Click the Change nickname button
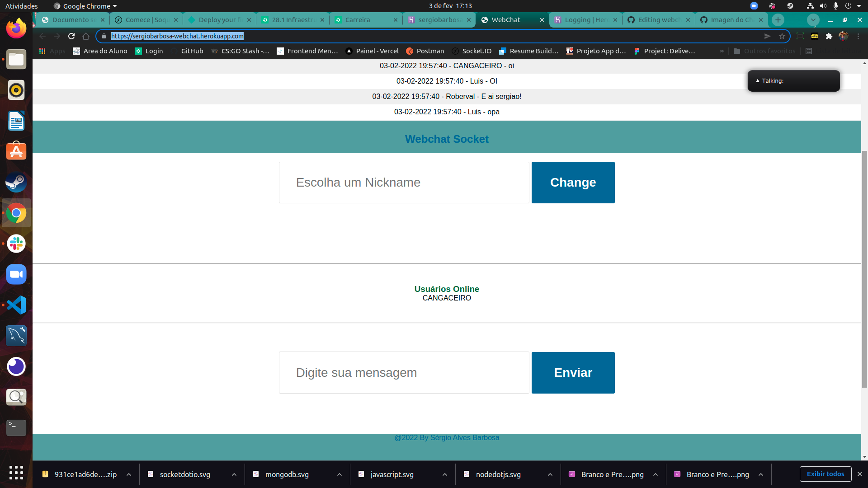Image resolution: width=868 pixels, height=488 pixels. click(x=573, y=183)
